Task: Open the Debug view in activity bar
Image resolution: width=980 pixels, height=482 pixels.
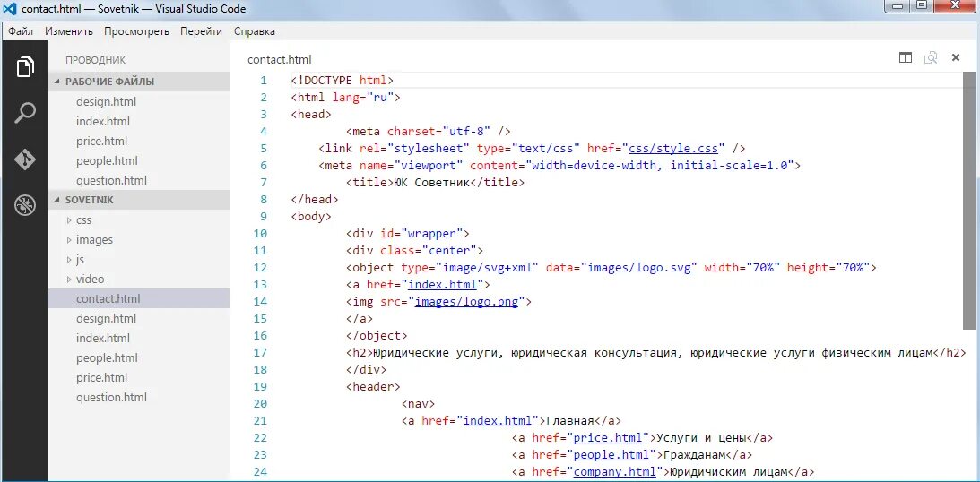Action: pos(24,205)
